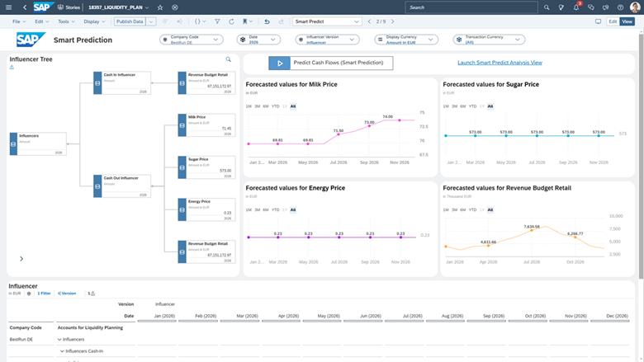Click the circled-x icon next to the star
This screenshot has height=362, width=644.
[175, 7]
